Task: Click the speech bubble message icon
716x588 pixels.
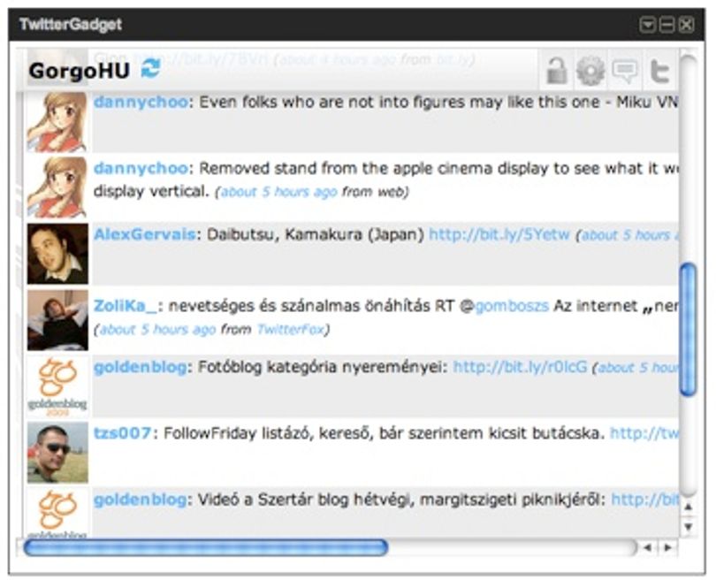Action: click(x=625, y=72)
